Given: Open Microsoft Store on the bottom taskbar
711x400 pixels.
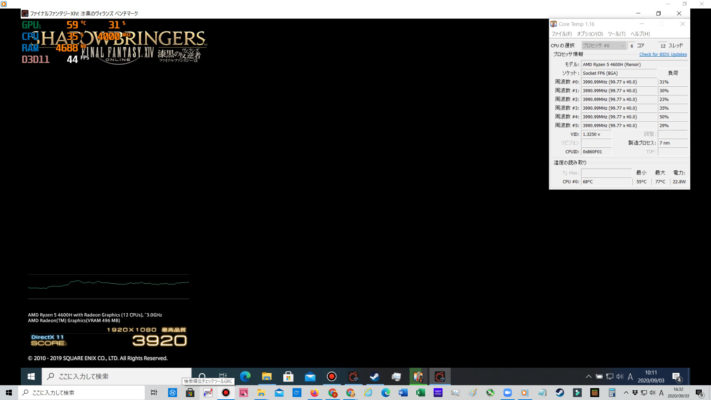Looking at the screenshot, I should 190,393.
